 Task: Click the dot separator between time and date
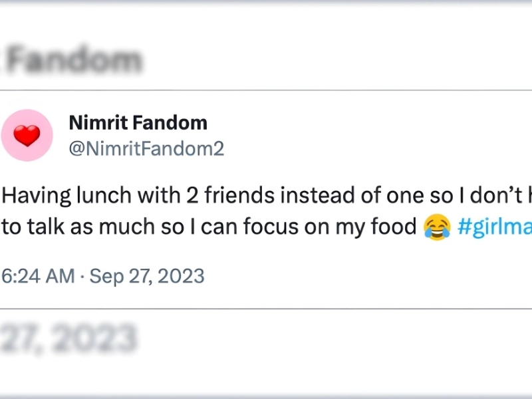[x=82, y=275]
